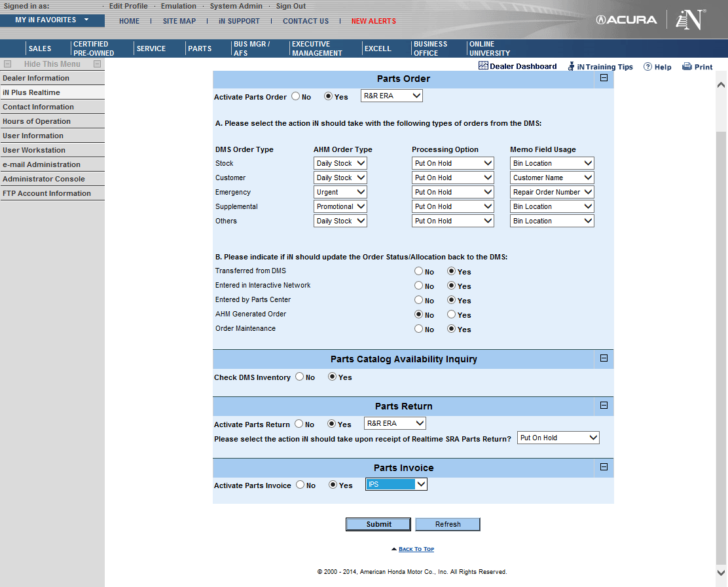
Task: Select Yes for AHM Generated Order
Action: (451, 314)
